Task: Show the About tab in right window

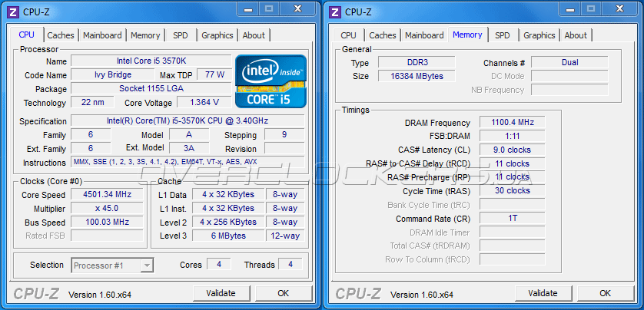Action: pos(576,35)
